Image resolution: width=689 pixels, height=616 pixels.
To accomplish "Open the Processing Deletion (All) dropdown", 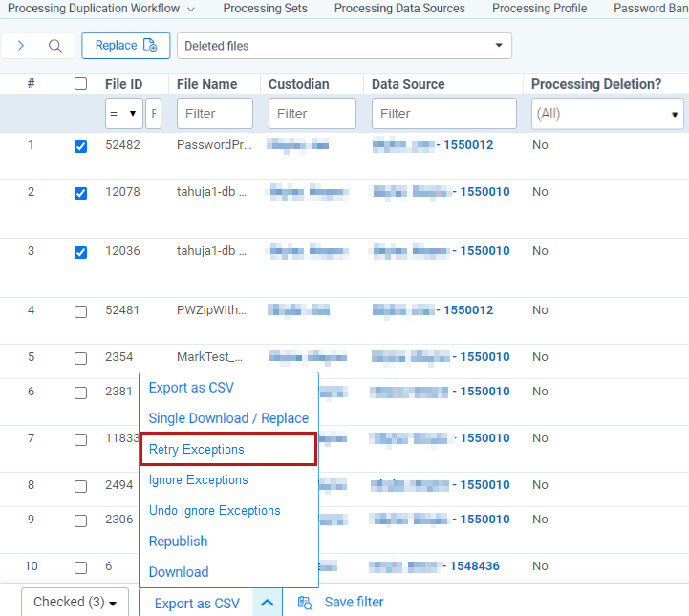I will pyautogui.click(x=607, y=114).
